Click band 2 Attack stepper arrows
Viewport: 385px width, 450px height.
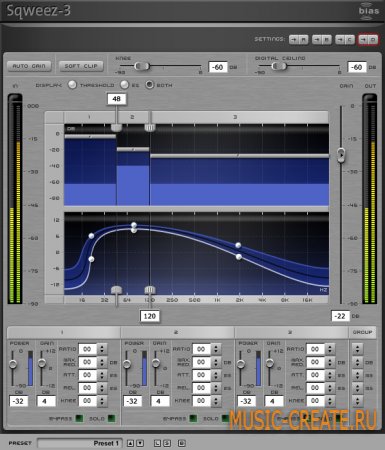click(x=216, y=375)
